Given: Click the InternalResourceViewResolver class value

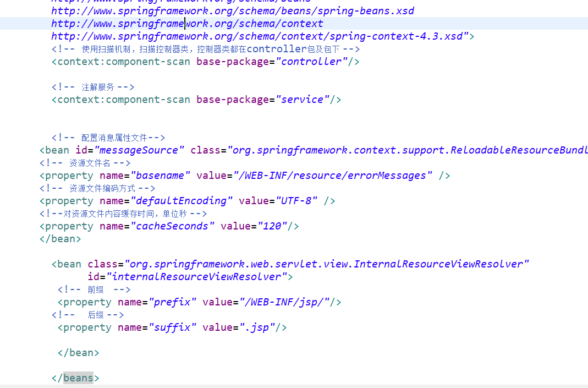Looking at the screenshot, I should (x=327, y=264).
